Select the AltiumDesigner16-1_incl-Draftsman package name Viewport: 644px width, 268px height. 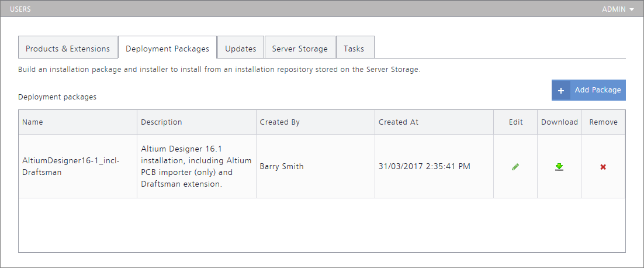click(x=71, y=166)
